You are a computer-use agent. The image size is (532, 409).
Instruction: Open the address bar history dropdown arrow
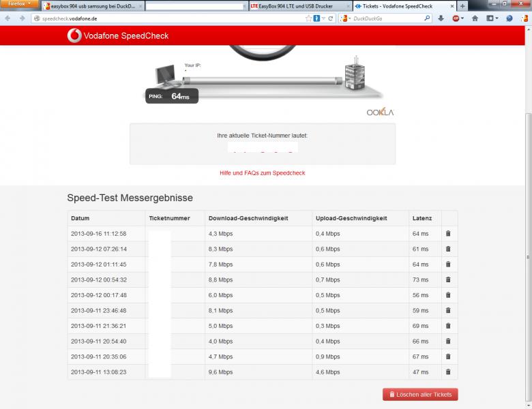(x=324, y=18)
